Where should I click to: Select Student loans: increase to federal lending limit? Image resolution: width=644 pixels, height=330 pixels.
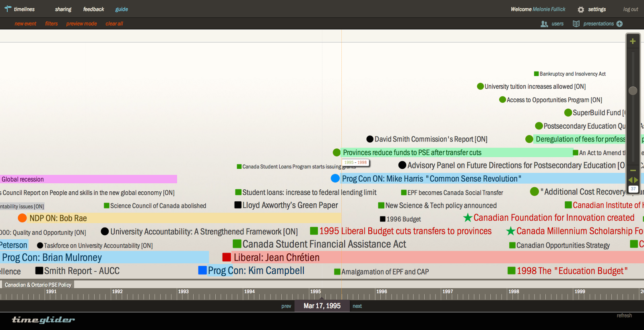coord(310,193)
